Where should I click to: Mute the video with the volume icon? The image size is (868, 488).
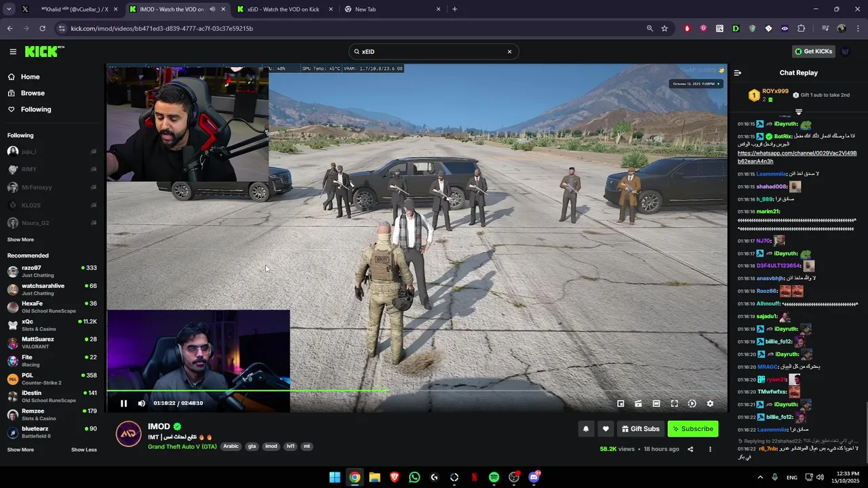point(142,403)
